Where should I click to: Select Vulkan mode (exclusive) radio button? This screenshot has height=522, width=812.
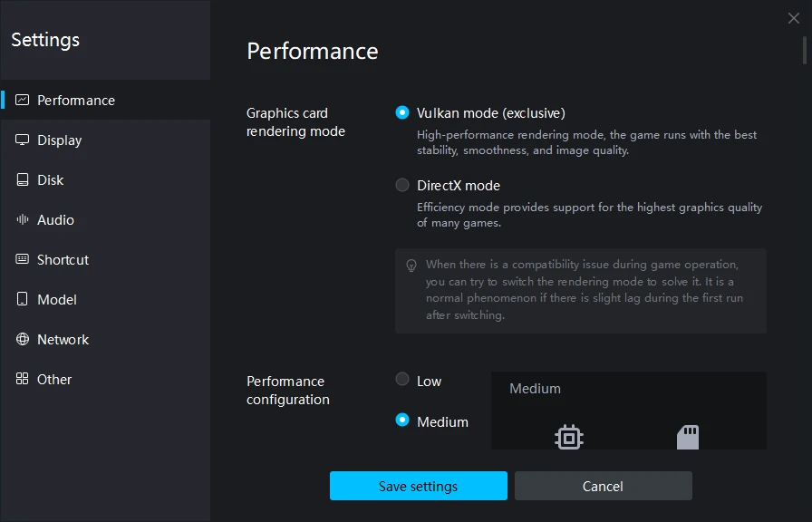402,113
